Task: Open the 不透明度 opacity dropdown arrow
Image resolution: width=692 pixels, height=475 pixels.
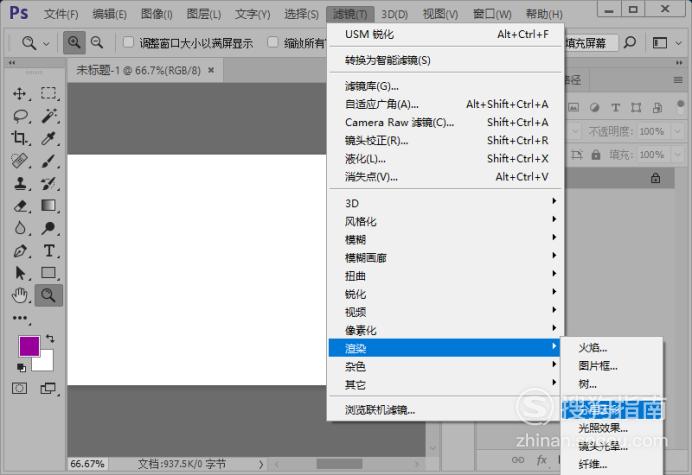Action: (x=677, y=131)
